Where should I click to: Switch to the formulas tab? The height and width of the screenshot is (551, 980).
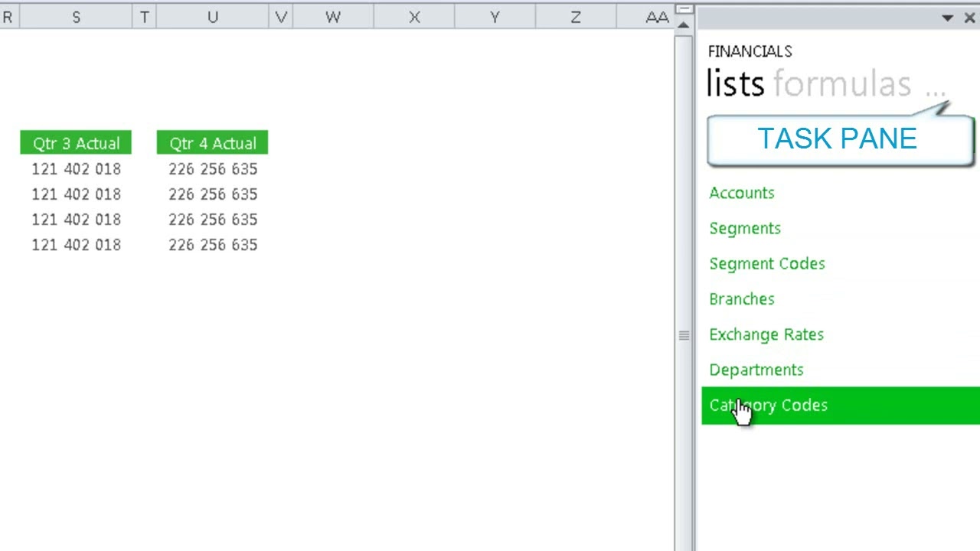coord(842,83)
